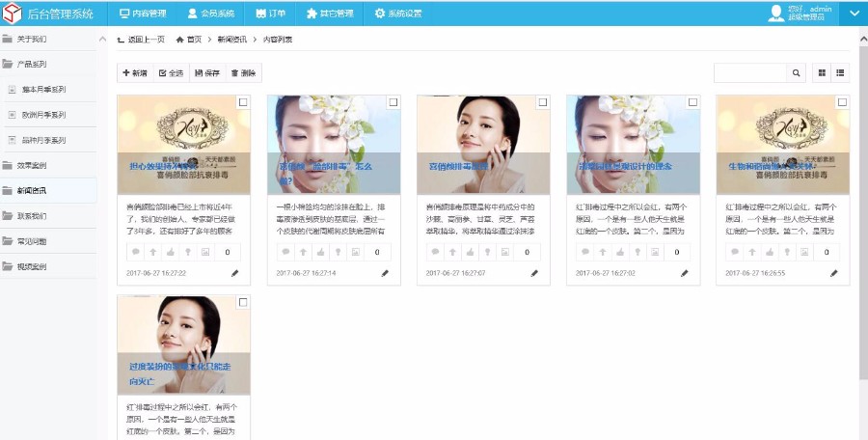Collapse the 产品系列 folder in sidebar

(x=32, y=64)
